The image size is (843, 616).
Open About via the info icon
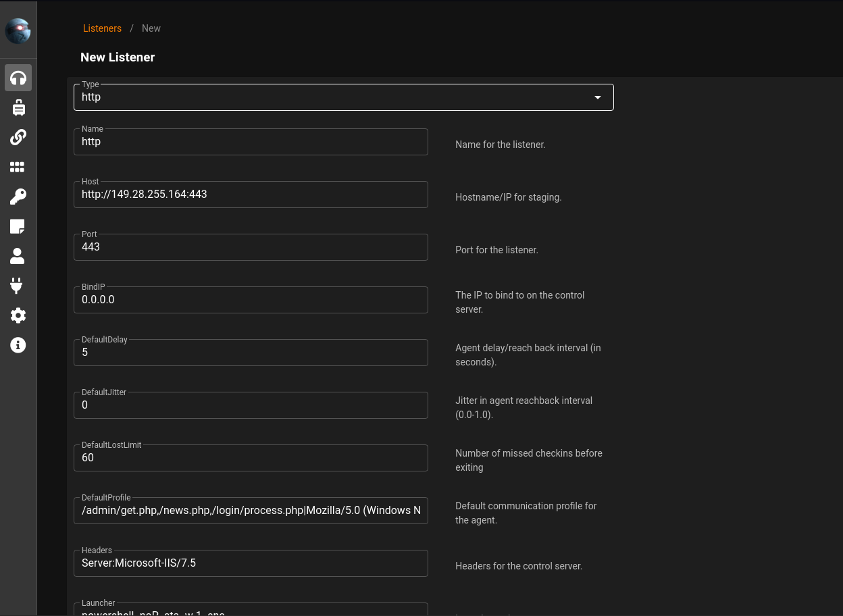[18, 345]
